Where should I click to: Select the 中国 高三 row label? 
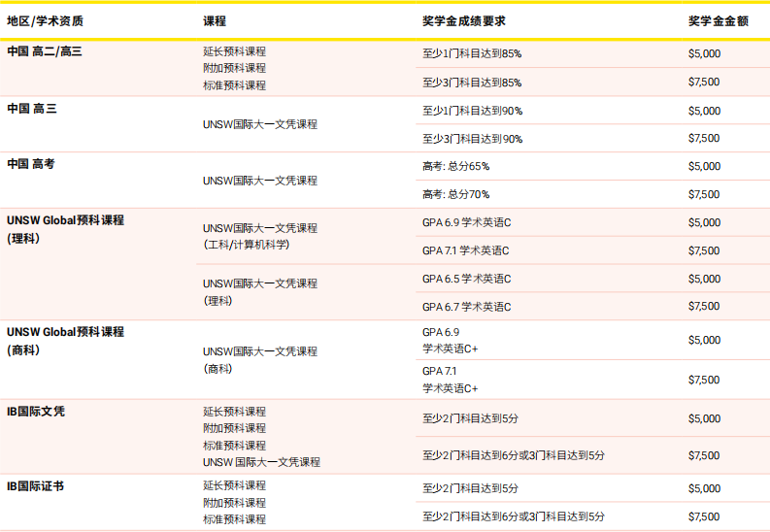click(x=32, y=109)
